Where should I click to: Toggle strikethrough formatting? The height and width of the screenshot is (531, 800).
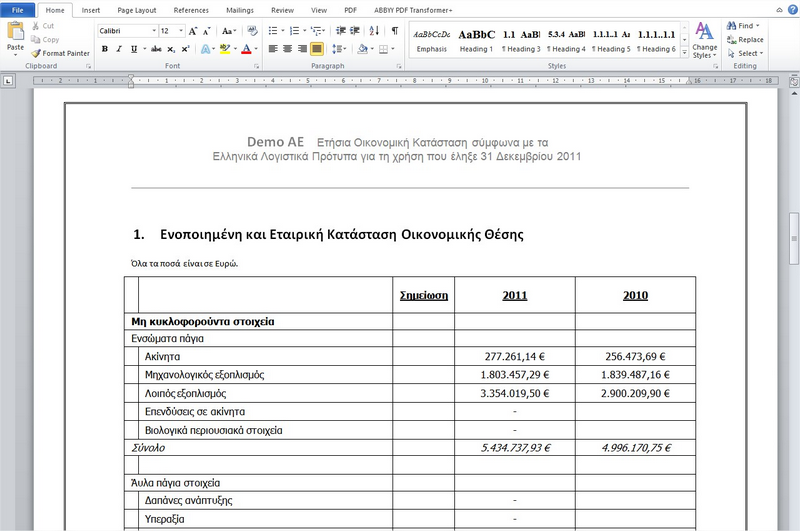click(x=156, y=49)
